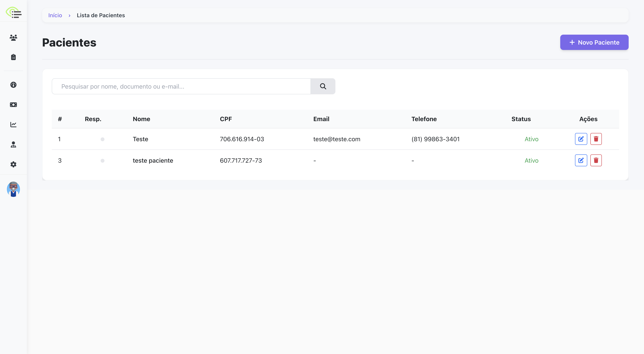
Task: Click the magnifier search button
Action: click(323, 86)
